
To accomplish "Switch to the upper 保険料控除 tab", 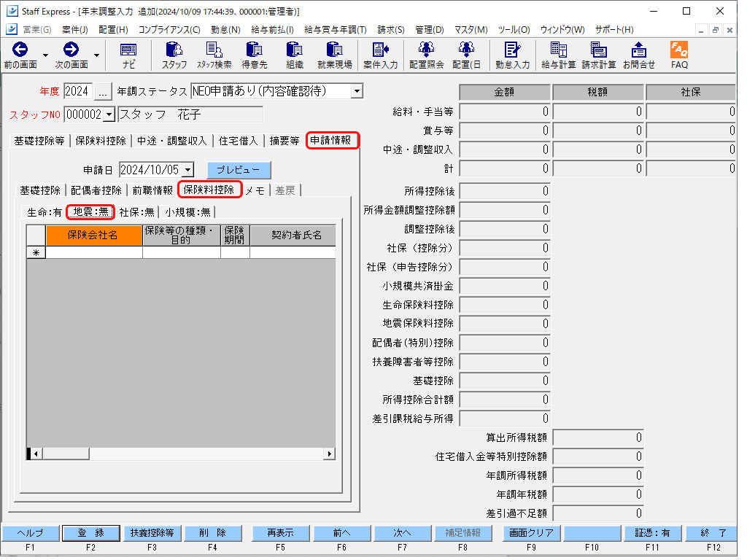I will point(101,141).
